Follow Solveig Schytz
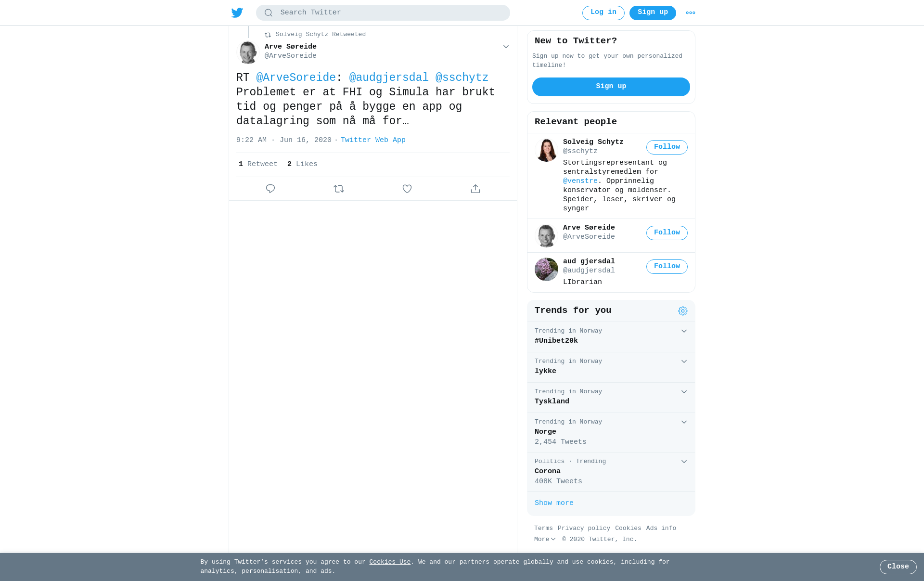The width and height of the screenshot is (924, 581). [667, 147]
